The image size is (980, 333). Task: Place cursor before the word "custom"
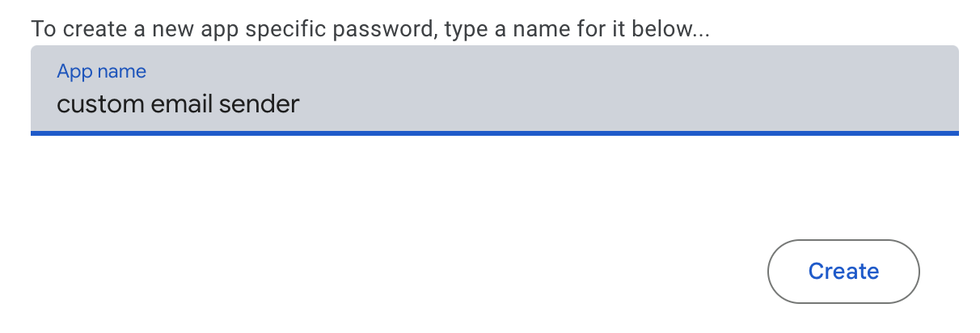(x=57, y=104)
